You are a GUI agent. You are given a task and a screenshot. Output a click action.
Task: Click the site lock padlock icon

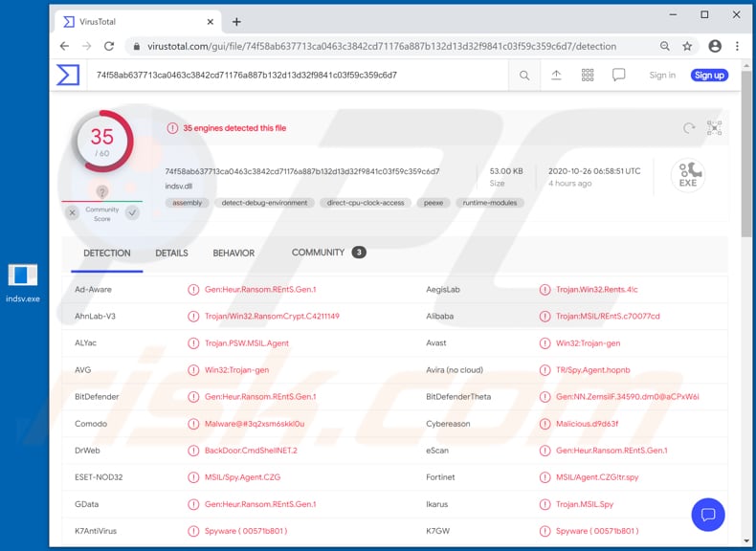pyautogui.click(x=137, y=46)
